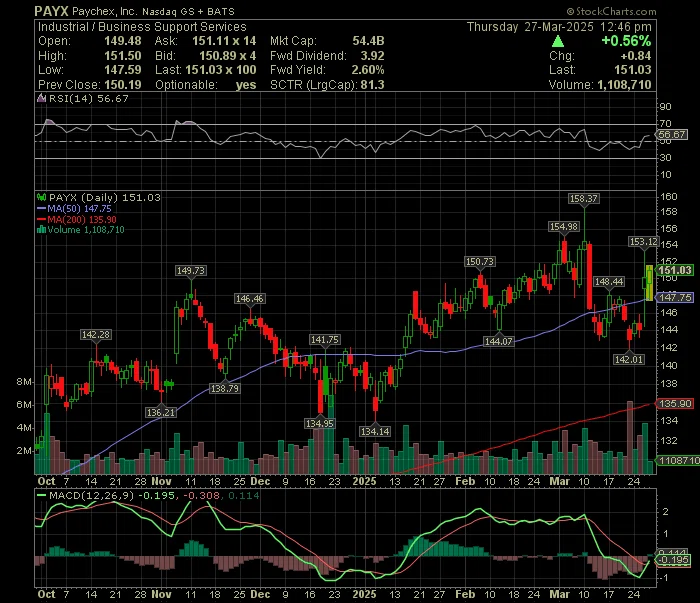Viewport: 700px width, 603px height.
Task: Click the 144.07 low price label
Action: pos(499,341)
